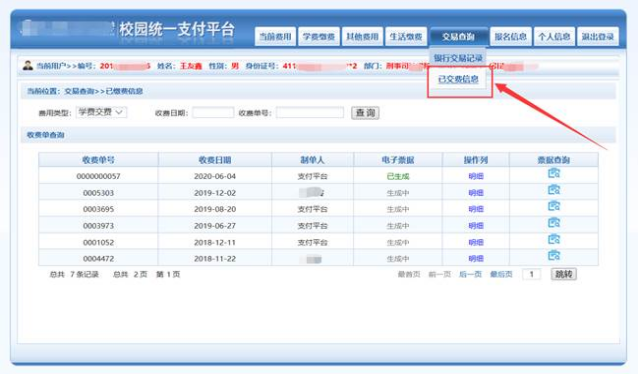Image resolution: width=639 pixels, height=374 pixels.
Task: Select 已交费信息 from the dropdown menu
Action: coord(458,79)
